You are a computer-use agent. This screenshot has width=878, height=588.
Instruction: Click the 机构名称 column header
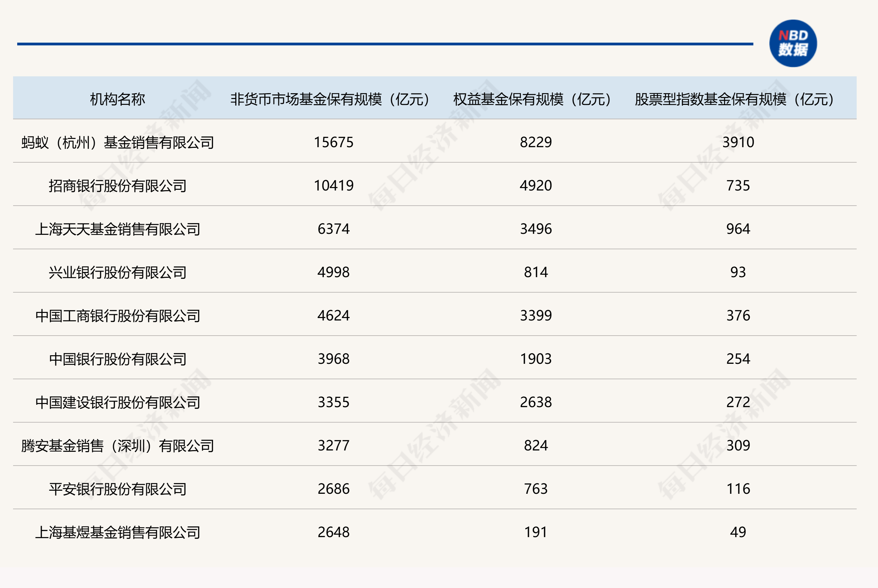click(117, 99)
